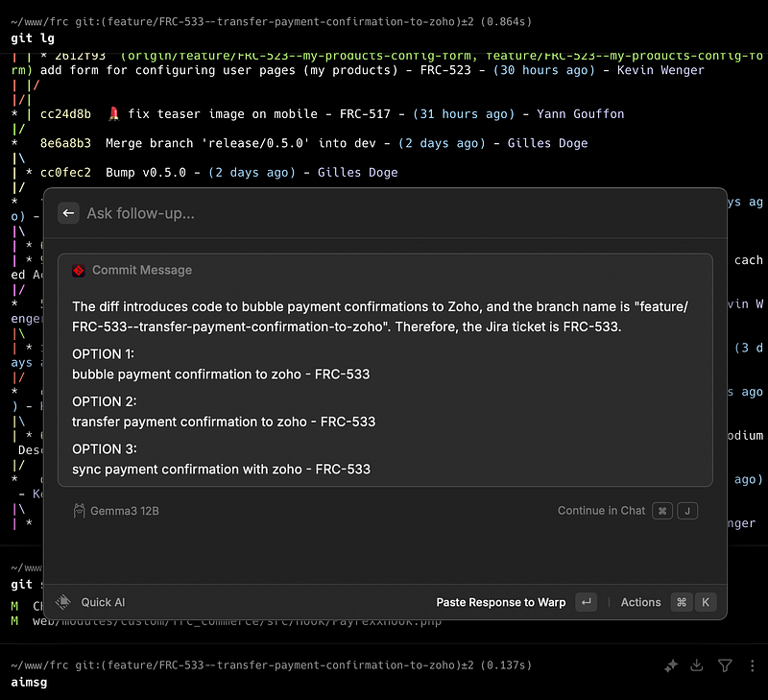The width and height of the screenshot is (768, 700).
Task: Click commit hash cc0fec2
Action: coord(65,173)
